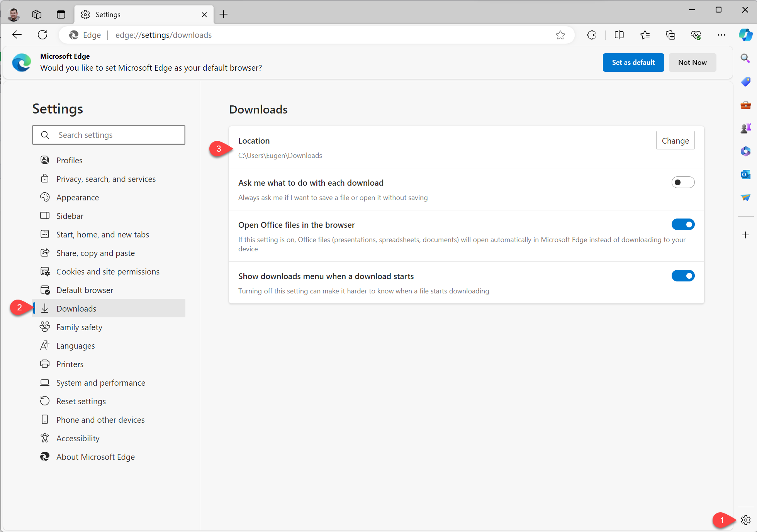Open the Collections icon
The height and width of the screenshot is (532, 757).
(x=670, y=35)
